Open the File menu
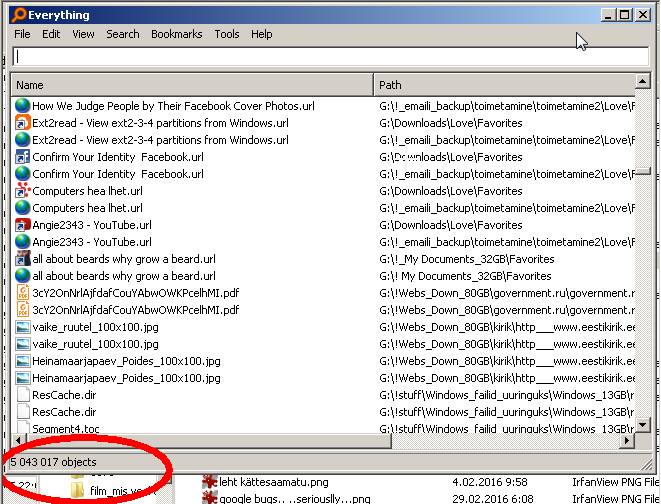The width and height of the screenshot is (661, 504). point(22,34)
